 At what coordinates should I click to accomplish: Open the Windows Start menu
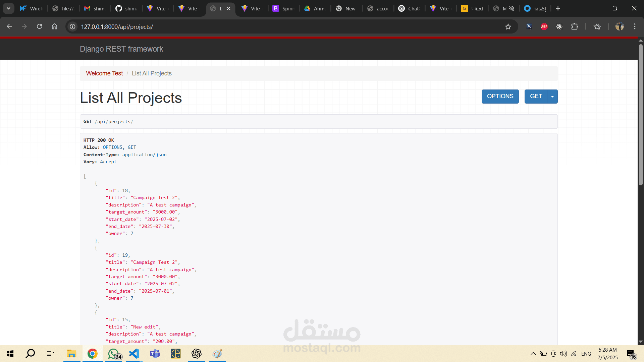[x=10, y=354]
